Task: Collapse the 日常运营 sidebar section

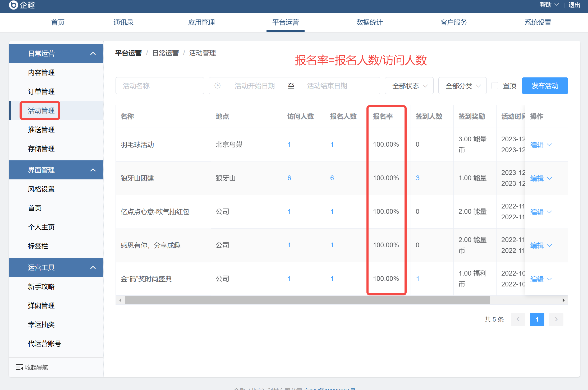Action: [93, 53]
